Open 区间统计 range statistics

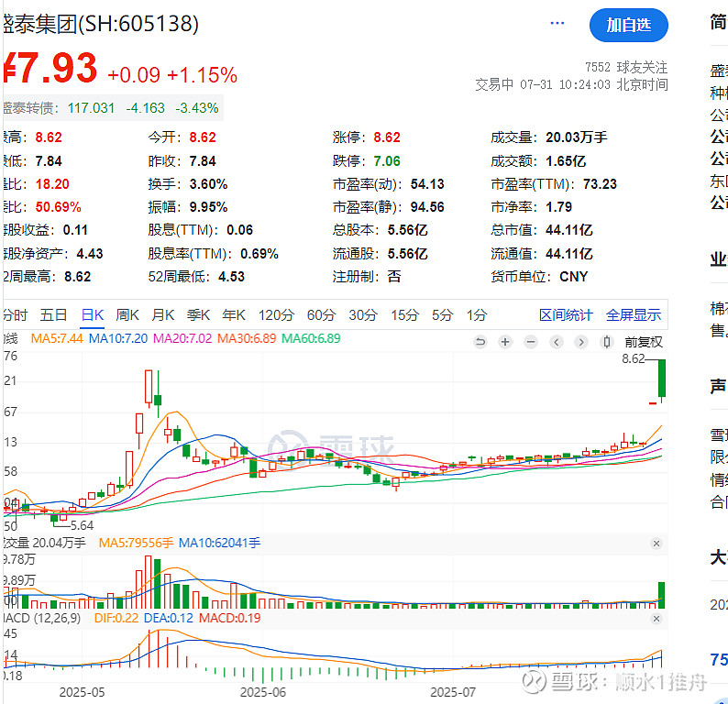(566, 315)
